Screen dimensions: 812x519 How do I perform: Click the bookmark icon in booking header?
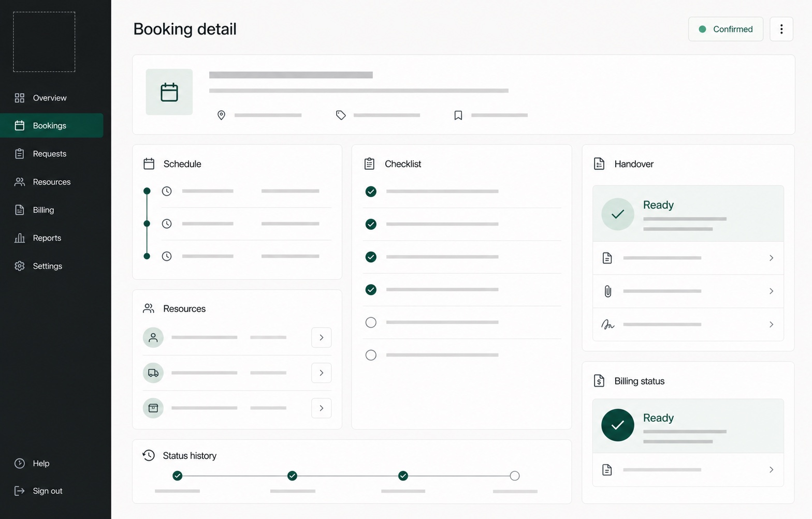458,115
